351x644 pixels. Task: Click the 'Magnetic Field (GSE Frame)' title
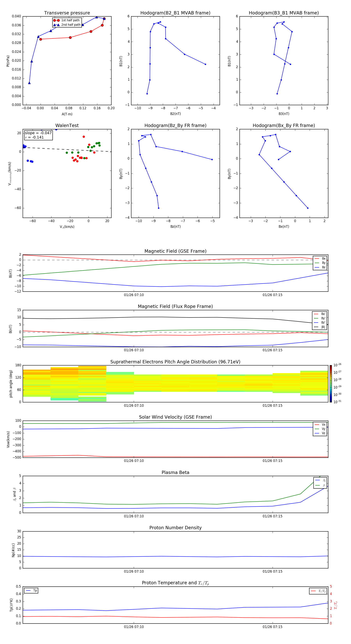click(175, 251)
